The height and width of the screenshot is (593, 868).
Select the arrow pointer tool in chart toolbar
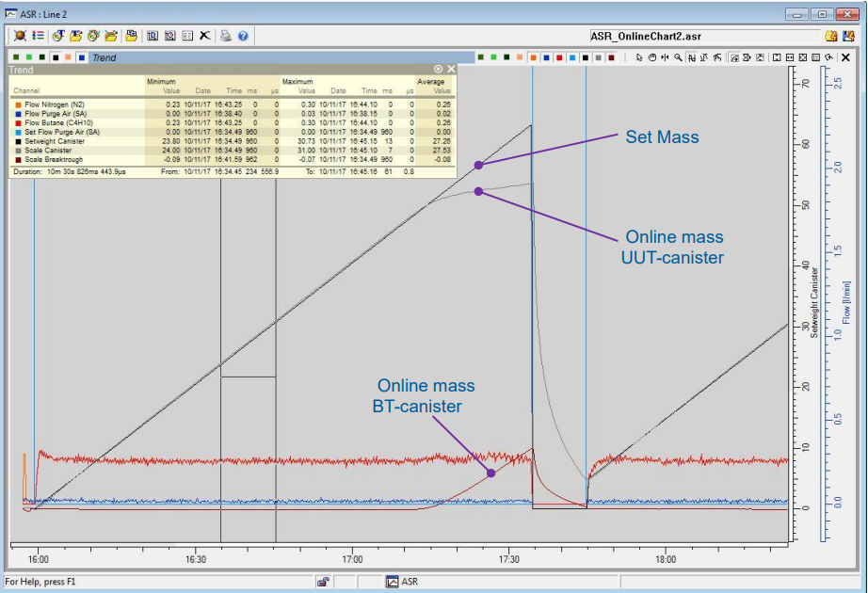[x=638, y=57]
